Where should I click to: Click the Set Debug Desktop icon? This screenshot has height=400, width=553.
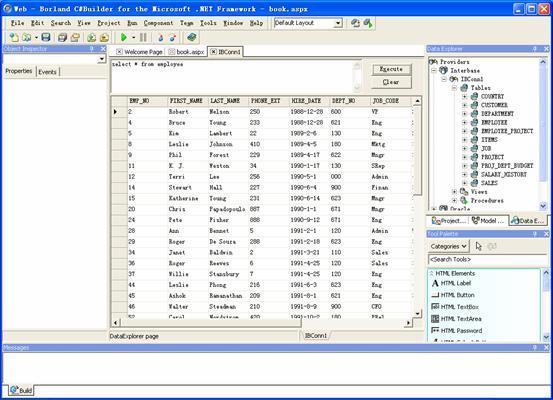pos(368,23)
